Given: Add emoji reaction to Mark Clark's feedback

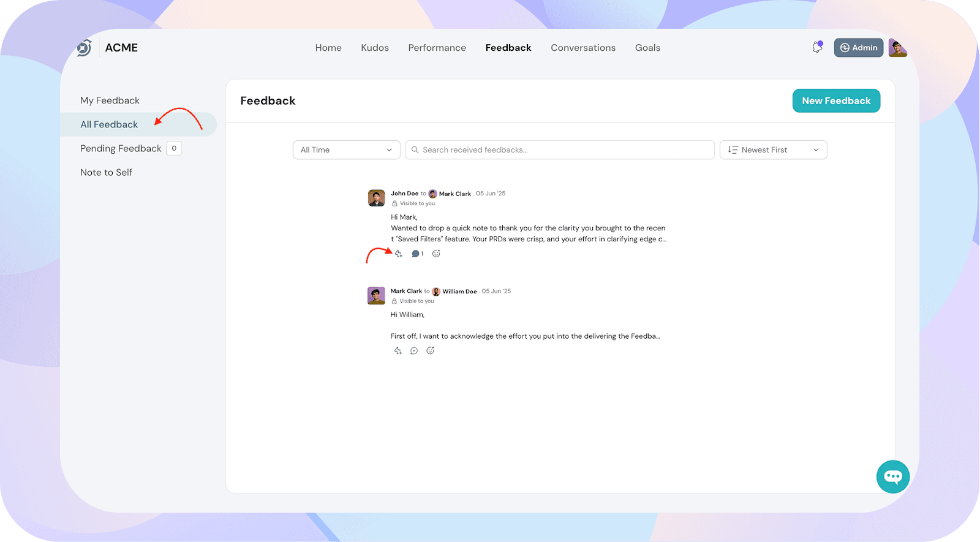Looking at the screenshot, I should click(431, 351).
